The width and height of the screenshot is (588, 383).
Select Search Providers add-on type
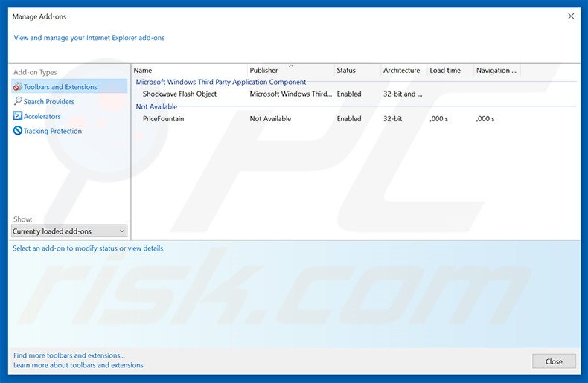click(x=48, y=102)
